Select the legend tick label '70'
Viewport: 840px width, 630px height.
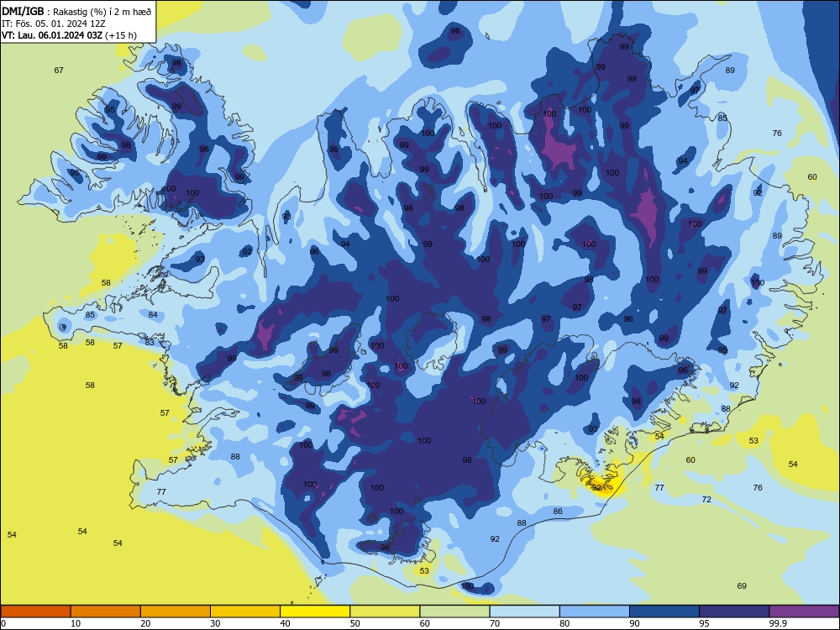pyautogui.click(x=495, y=623)
